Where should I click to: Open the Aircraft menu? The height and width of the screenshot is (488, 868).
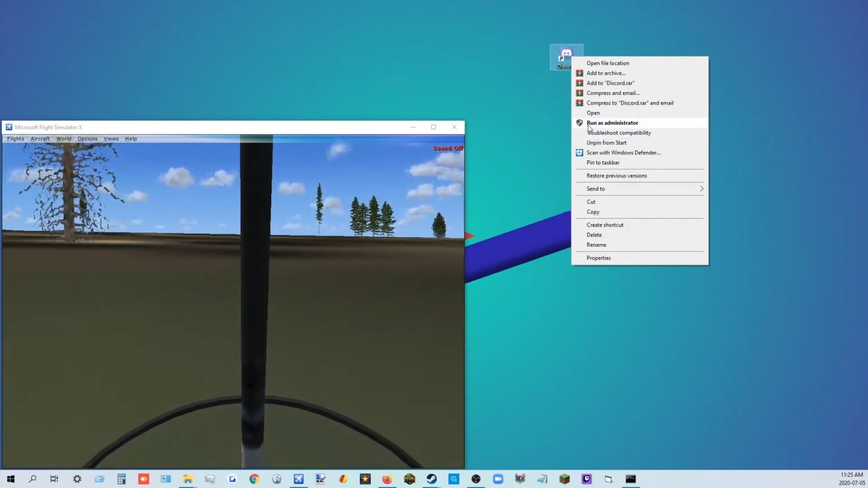pos(40,139)
